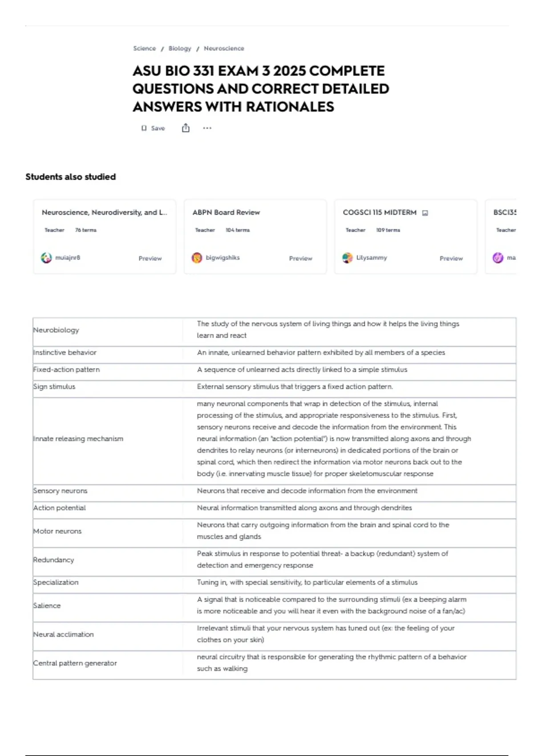534x756 pixels.
Task: Click the share icon beside Save
Action: tap(186, 128)
